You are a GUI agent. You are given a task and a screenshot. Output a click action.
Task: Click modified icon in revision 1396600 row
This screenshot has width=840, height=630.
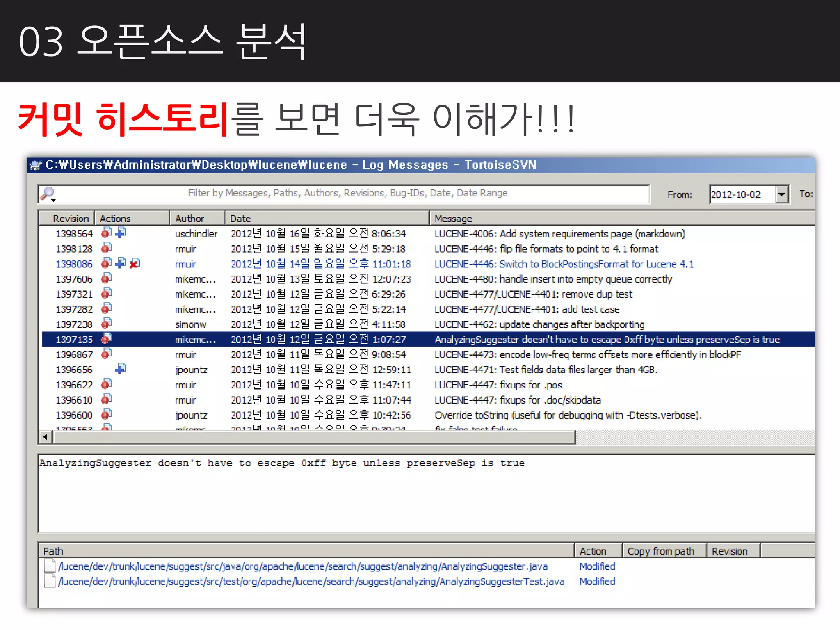pyautogui.click(x=106, y=414)
